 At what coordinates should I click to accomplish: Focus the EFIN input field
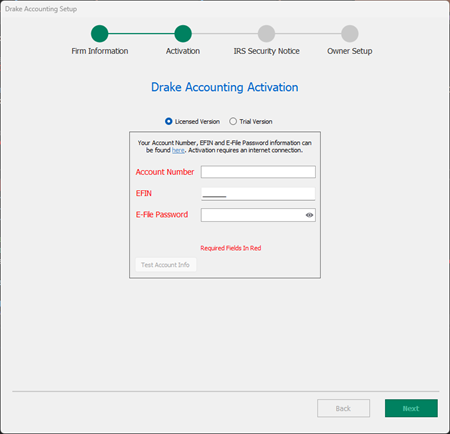258,194
